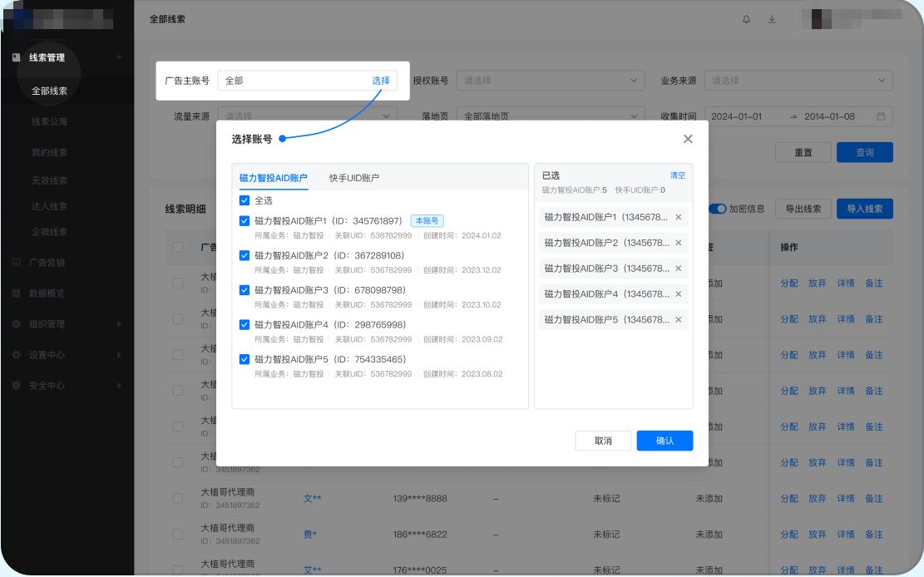Click the download icon in the top bar
924x577 pixels.
(x=771, y=19)
